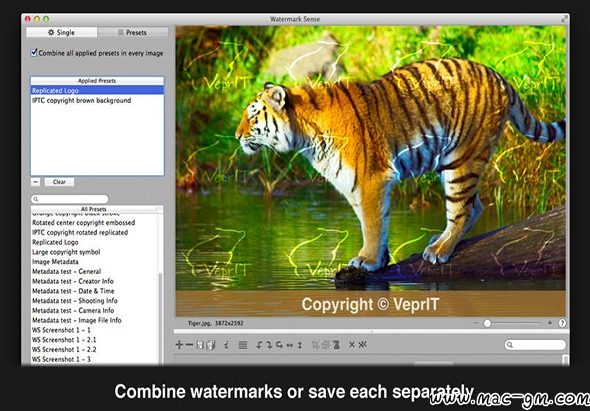
Task: Click the save all images icon
Action: [x=211, y=345]
